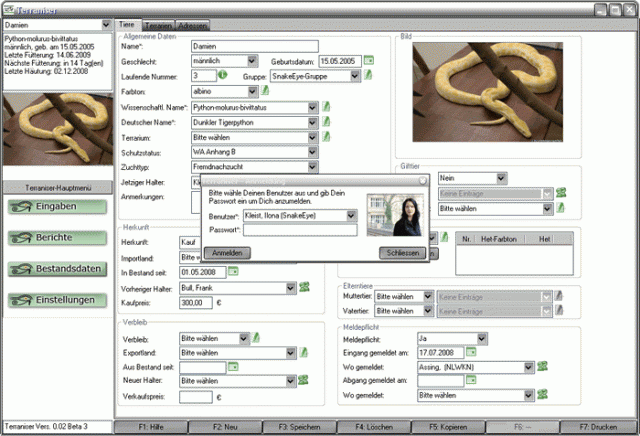Image resolution: width=640 pixels, height=436 pixels.
Task: Open Eingaben in the main menu
Action: (58, 207)
